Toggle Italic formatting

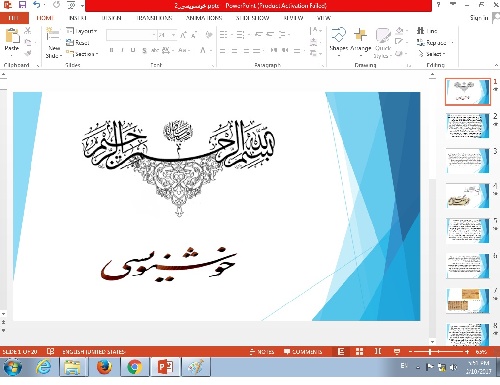click(122, 50)
